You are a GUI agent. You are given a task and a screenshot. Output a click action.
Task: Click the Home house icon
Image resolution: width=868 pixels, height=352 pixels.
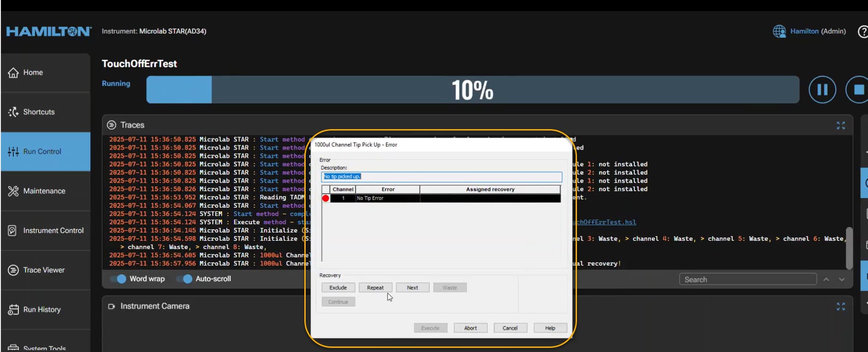point(13,73)
